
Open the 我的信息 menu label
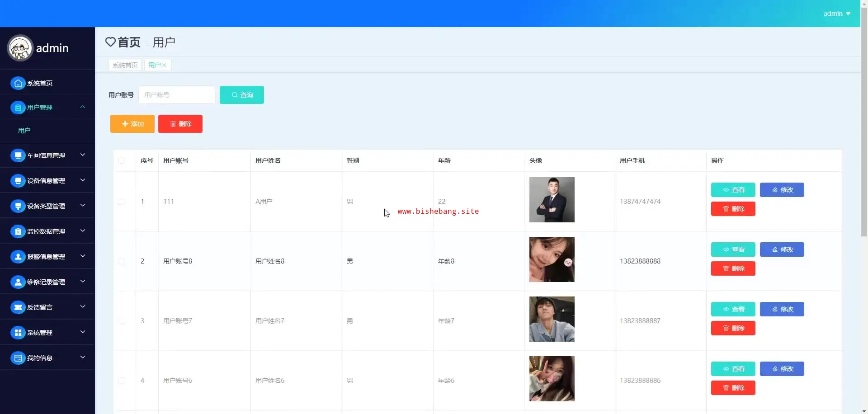[x=40, y=358]
